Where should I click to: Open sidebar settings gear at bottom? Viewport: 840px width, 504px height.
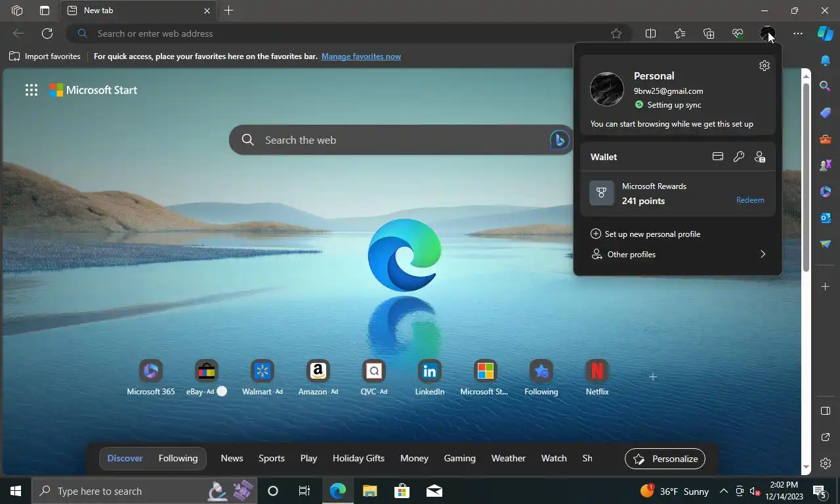[x=826, y=463]
